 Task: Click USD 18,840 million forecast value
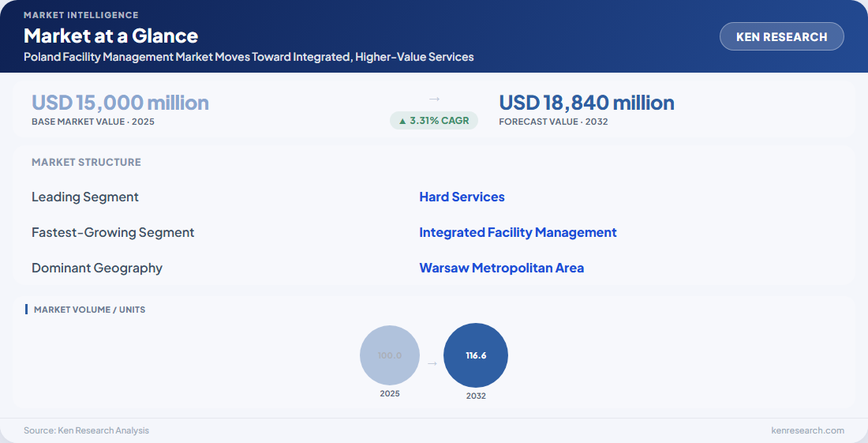point(587,103)
